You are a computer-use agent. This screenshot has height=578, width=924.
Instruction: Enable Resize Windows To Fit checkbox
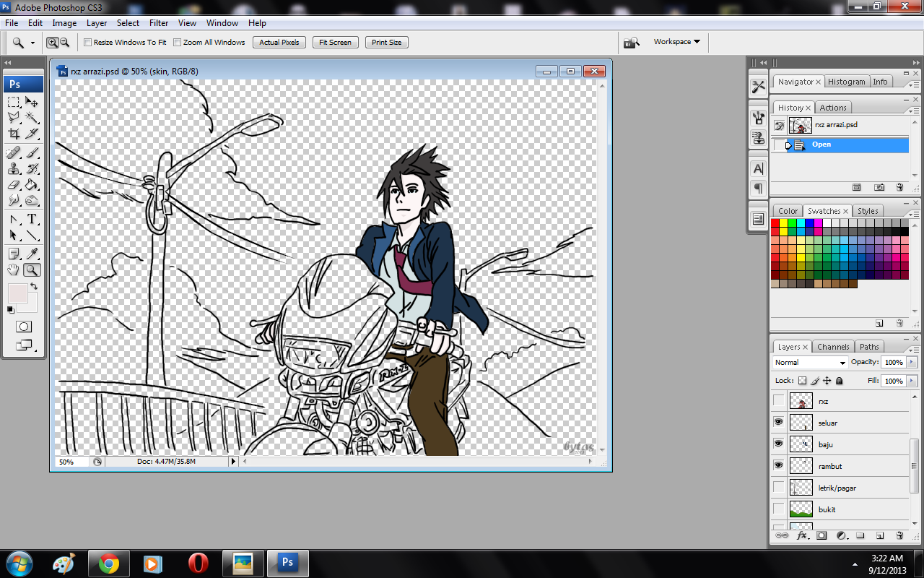[x=88, y=43]
